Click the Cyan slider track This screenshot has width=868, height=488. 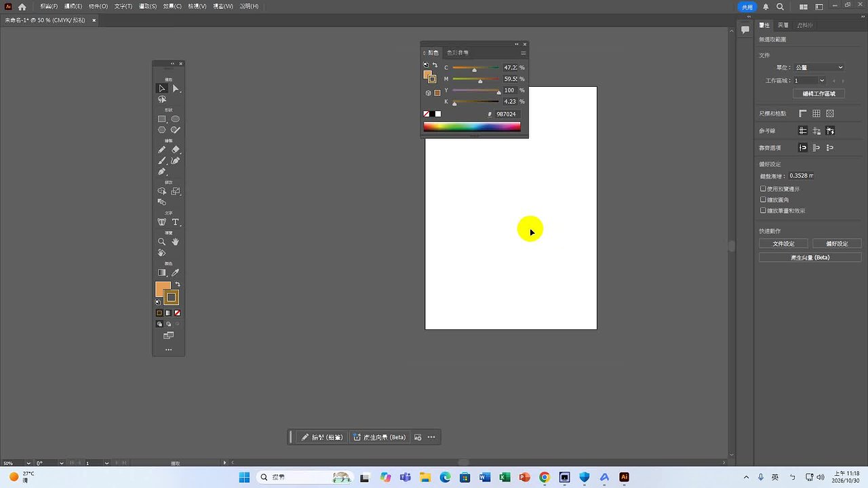[x=475, y=68]
